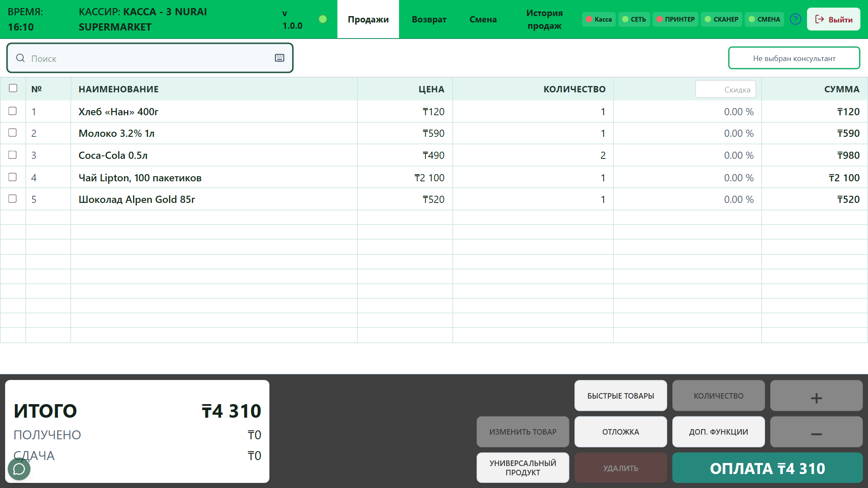868x488 pixels.
Task: Click the plus quantity button
Action: (816, 396)
